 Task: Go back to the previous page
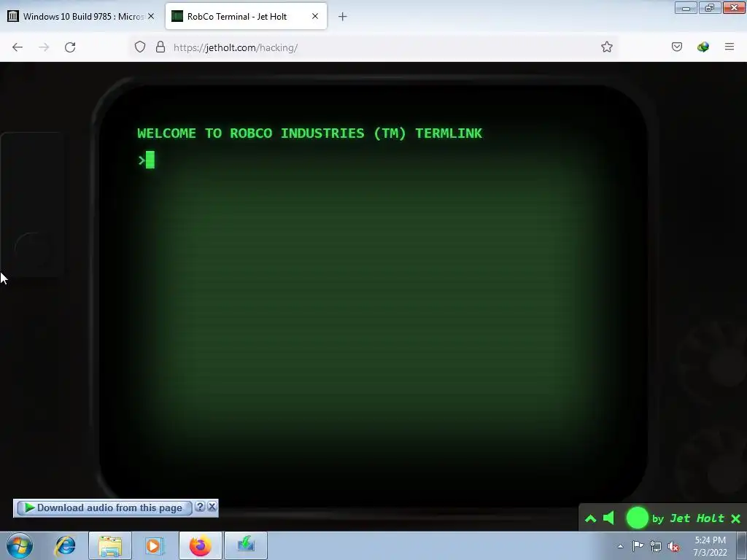coord(18,47)
